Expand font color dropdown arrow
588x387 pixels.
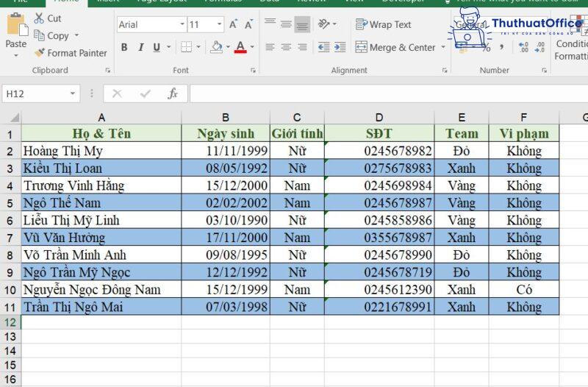point(252,47)
